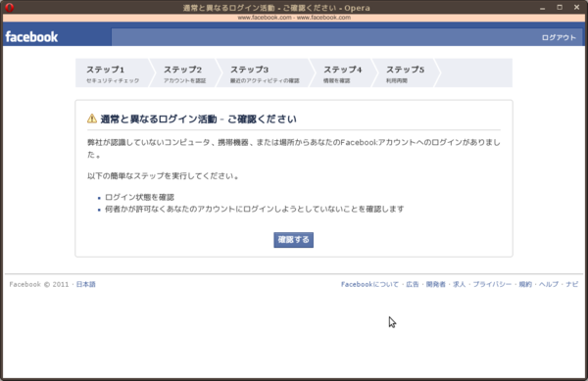Select the ステップ3 recent activity step
The width and height of the screenshot is (588, 381).
click(265, 73)
